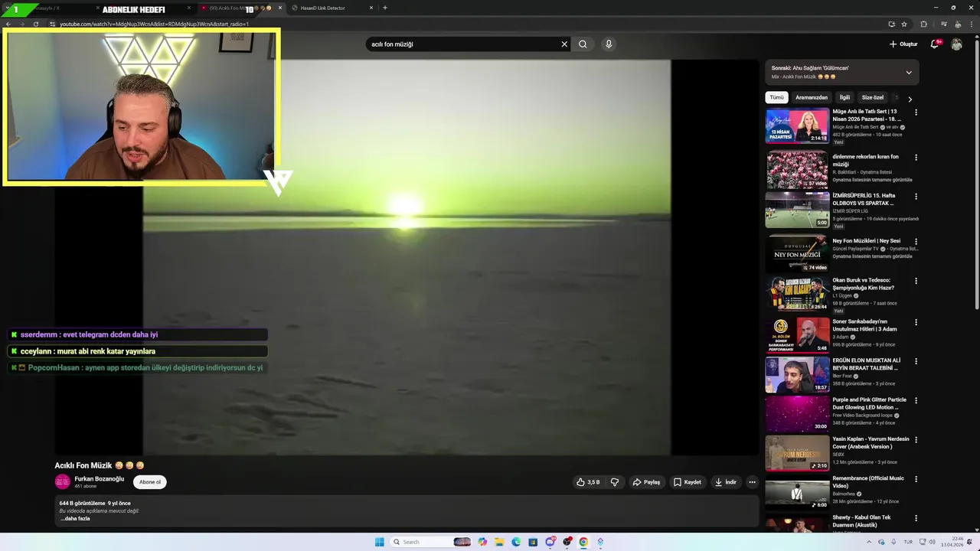This screenshot has width=980, height=551.
Task: Click the search magnifier button on YouTube
Action: (x=583, y=44)
